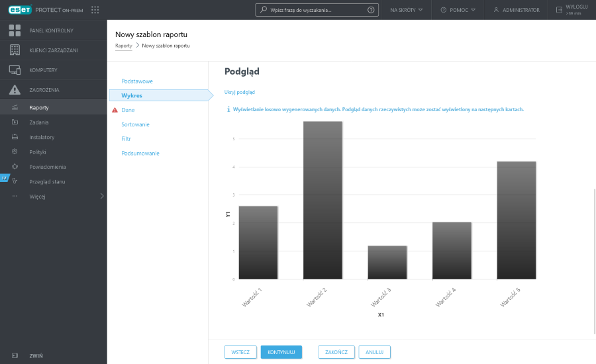Select Polityki in sidebar
Image resolution: width=596 pixels, height=364 pixels.
(54, 152)
